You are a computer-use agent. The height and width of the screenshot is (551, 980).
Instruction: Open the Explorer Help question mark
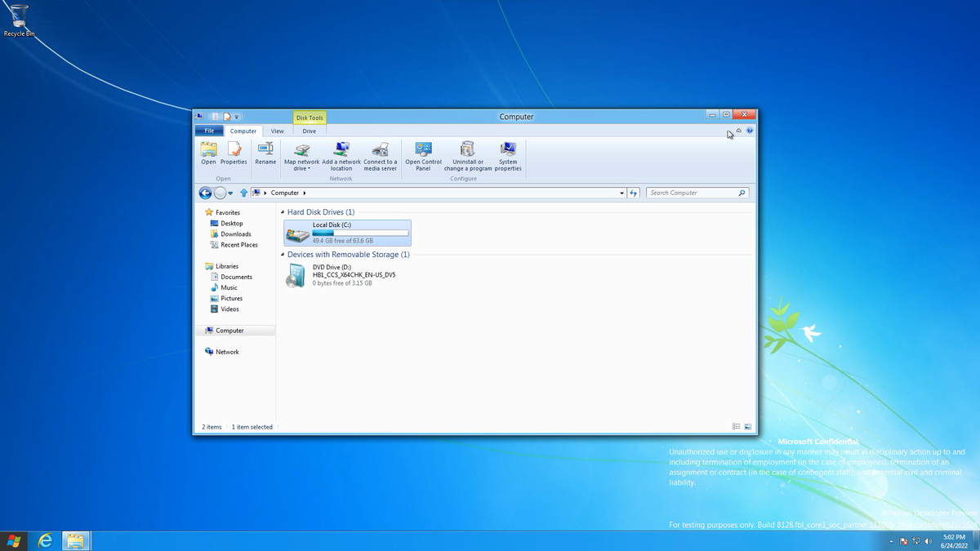750,130
